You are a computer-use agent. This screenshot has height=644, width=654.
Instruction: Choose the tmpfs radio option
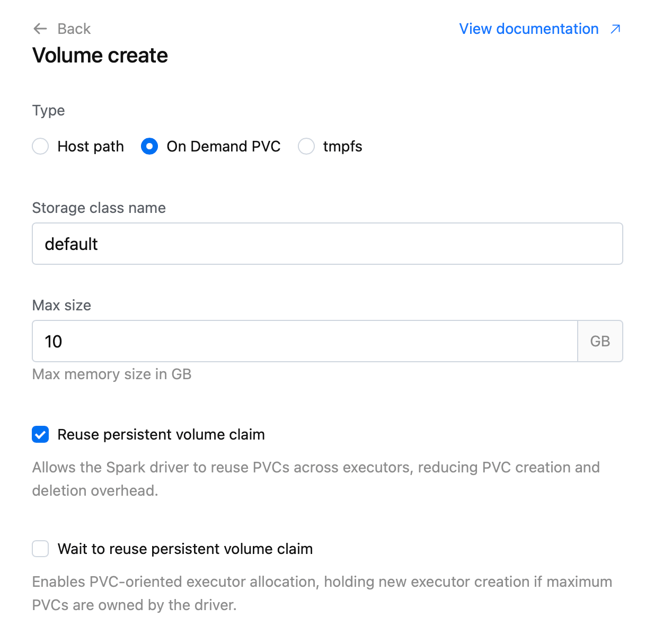306,146
